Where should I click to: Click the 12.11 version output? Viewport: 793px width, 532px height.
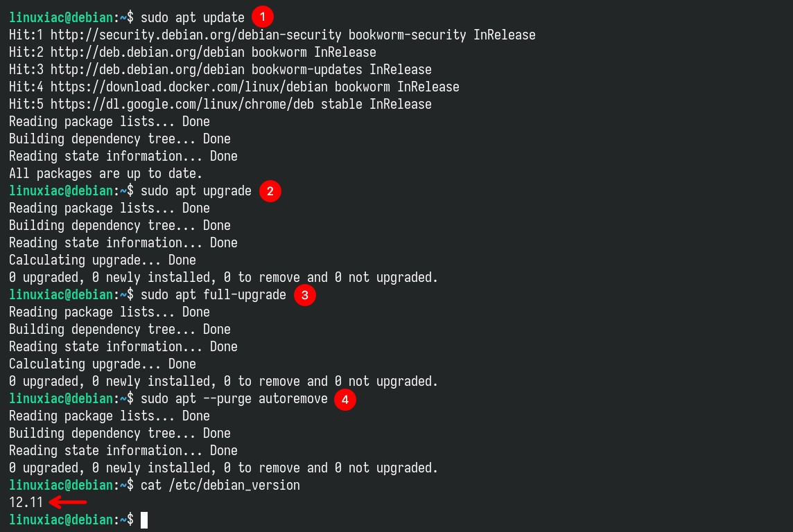(x=26, y=503)
